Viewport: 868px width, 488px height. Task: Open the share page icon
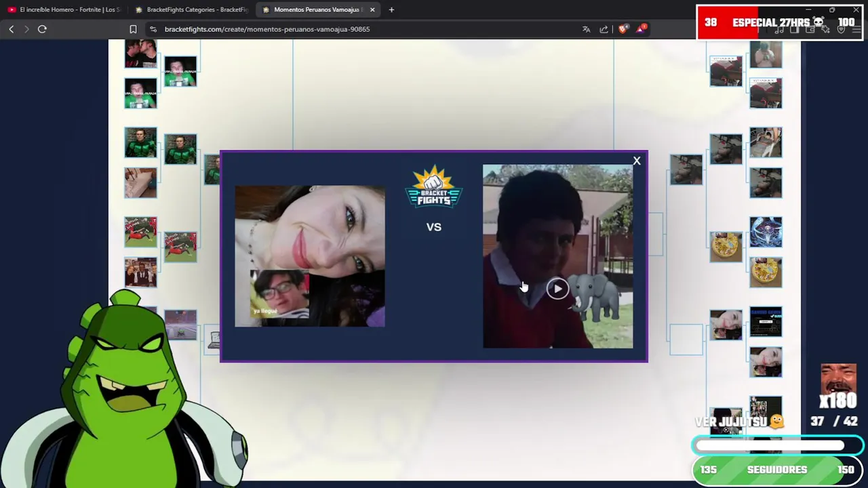tap(604, 29)
